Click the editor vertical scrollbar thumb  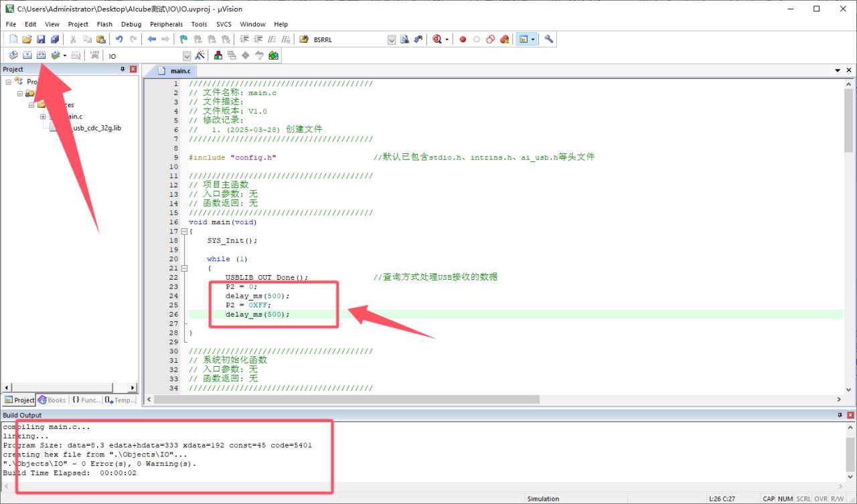[848, 122]
